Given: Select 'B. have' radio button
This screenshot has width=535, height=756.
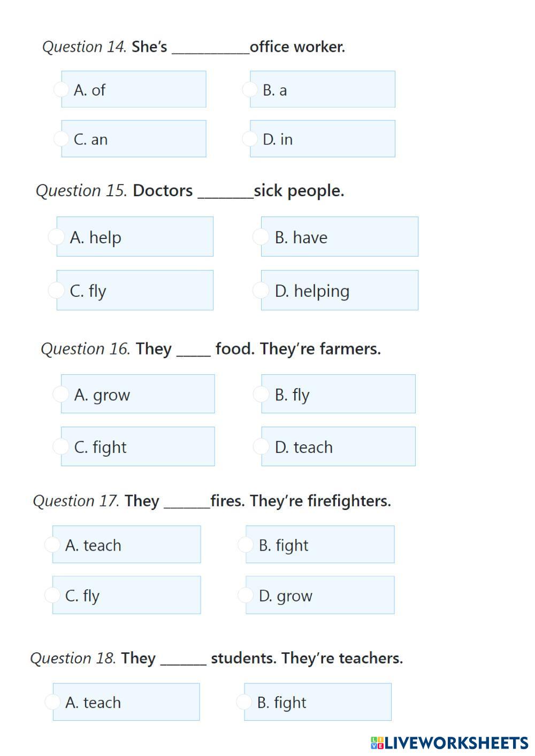Looking at the screenshot, I should click(x=261, y=236).
